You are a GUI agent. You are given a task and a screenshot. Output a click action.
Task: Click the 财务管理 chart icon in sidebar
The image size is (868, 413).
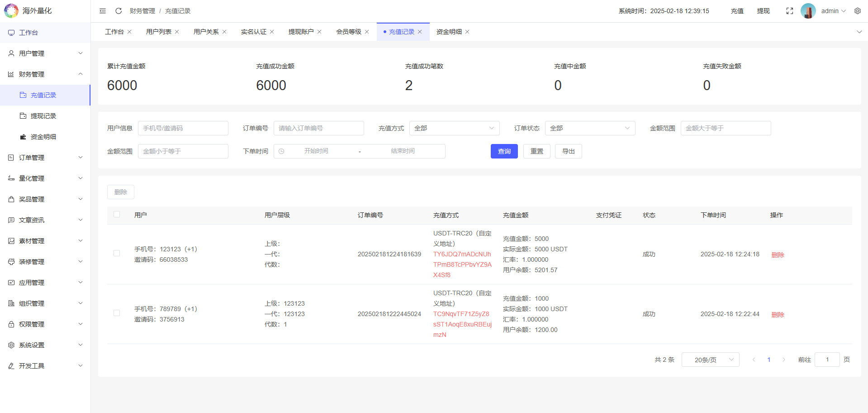pos(11,74)
